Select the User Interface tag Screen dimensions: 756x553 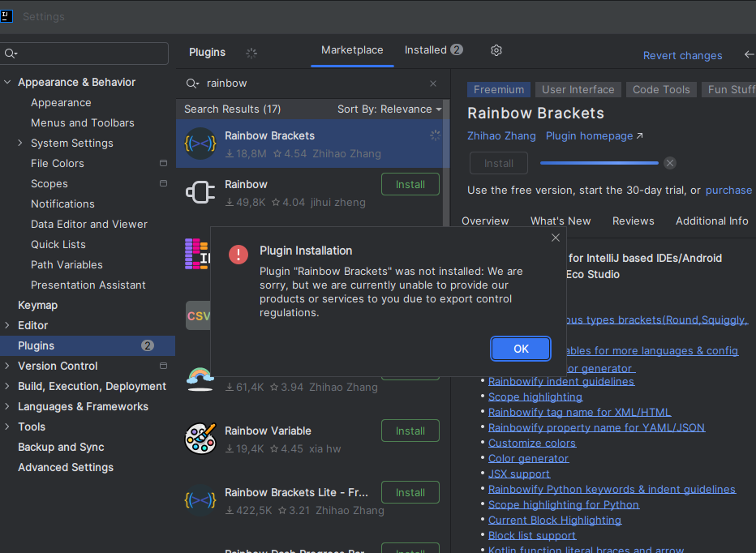click(578, 90)
